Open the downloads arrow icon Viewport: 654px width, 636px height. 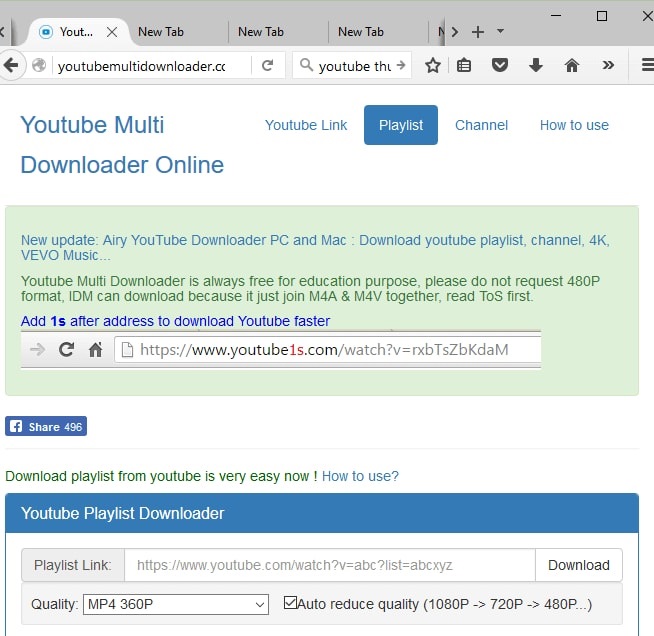coord(536,65)
